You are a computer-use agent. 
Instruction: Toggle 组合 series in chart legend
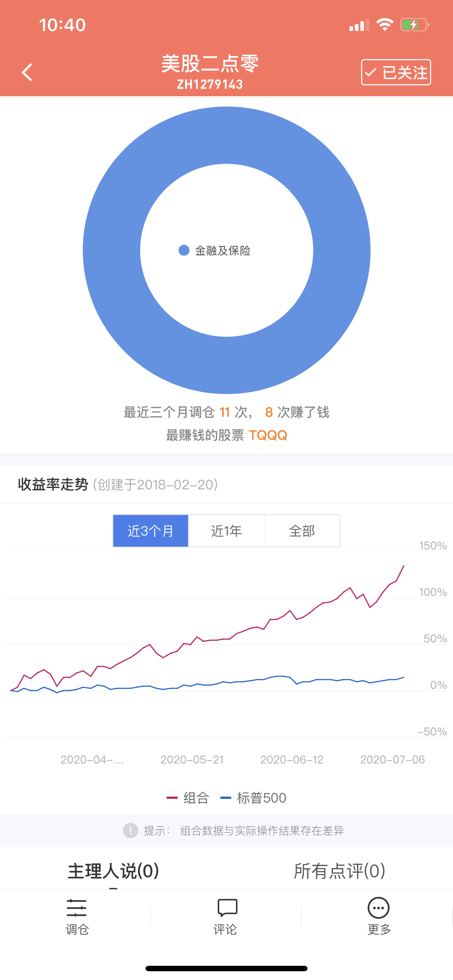click(x=189, y=797)
